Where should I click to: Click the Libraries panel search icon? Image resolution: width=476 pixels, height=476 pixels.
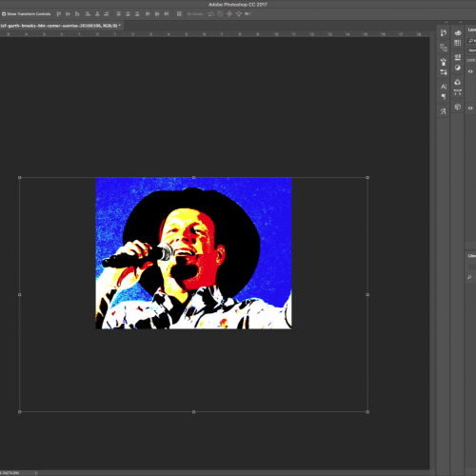point(469,277)
